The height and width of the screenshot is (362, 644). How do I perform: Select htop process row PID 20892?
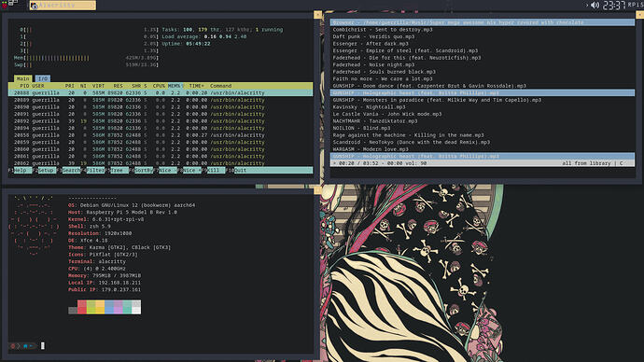(x=161, y=121)
